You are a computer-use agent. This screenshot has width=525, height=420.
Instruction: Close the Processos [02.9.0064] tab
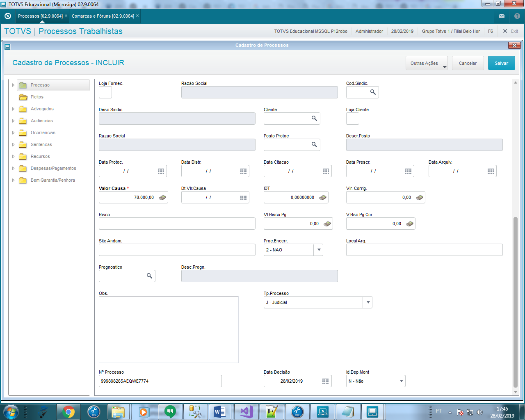(x=66, y=16)
